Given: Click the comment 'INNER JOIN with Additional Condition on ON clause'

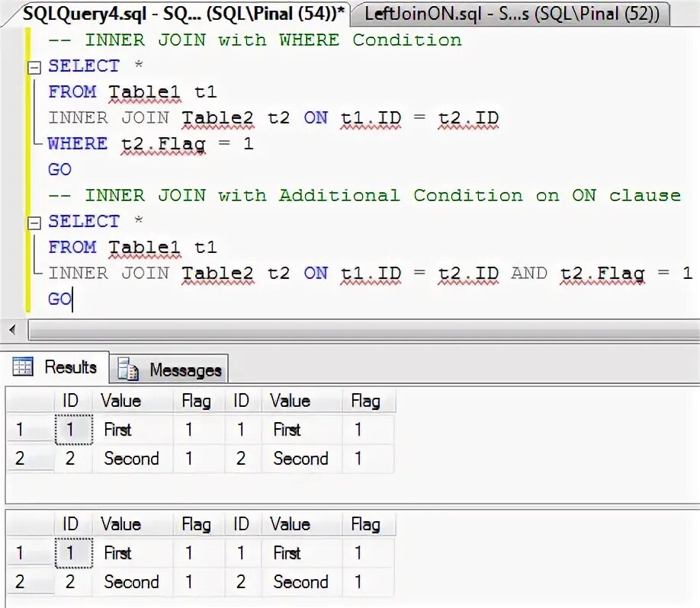Looking at the screenshot, I should pyautogui.click(x=364, y=195).
